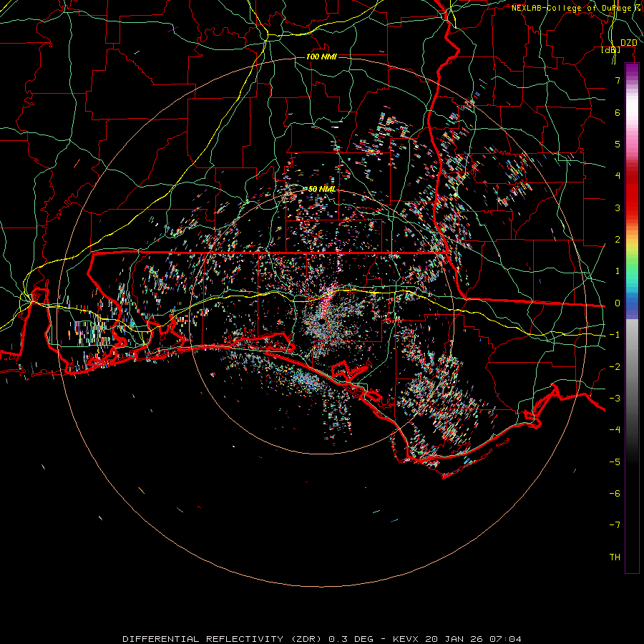Click the '5' value on the color scale

pyautogui.click(x=618, y=144)
